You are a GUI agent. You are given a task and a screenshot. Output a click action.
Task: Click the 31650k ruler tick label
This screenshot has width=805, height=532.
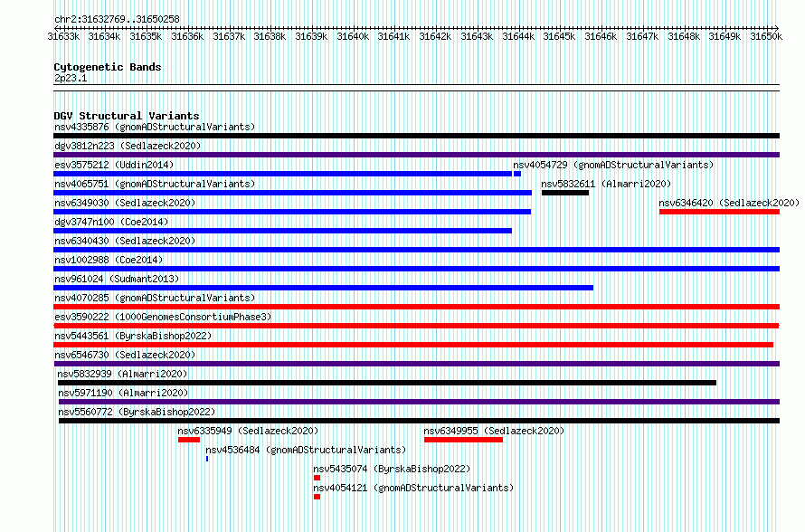[766, 36]
